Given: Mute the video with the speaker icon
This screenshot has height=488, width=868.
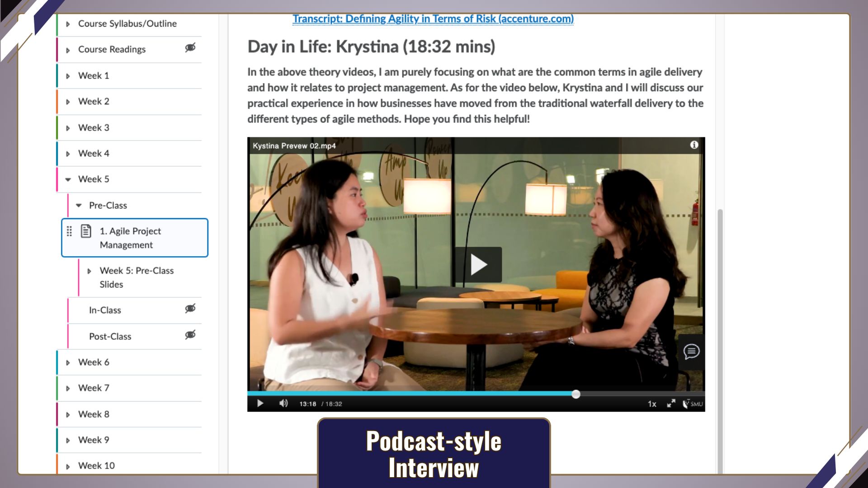Looking at the screenshot, I should coord(283,404).
